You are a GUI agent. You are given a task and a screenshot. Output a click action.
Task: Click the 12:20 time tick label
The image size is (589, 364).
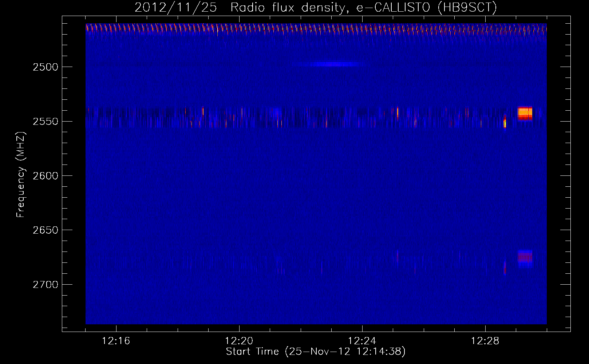[239, 341]
